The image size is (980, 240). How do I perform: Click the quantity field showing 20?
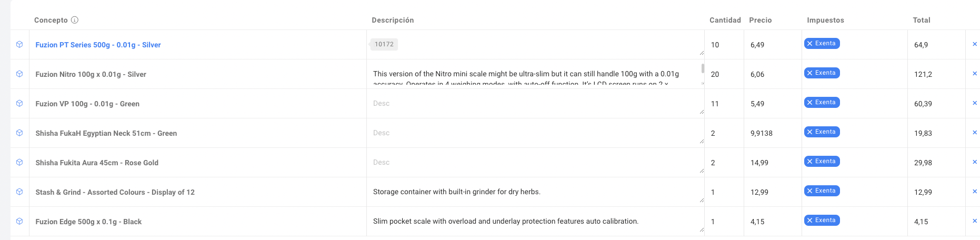[723, 74]
